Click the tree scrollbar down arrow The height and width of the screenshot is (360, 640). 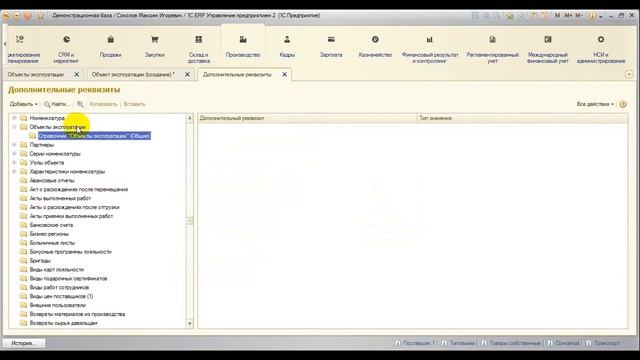click(189, 324)
